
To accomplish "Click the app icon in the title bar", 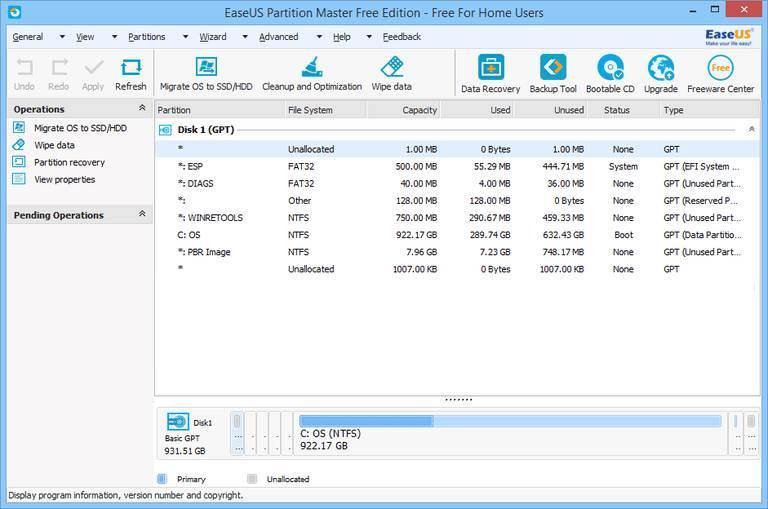I will [14, 12].
